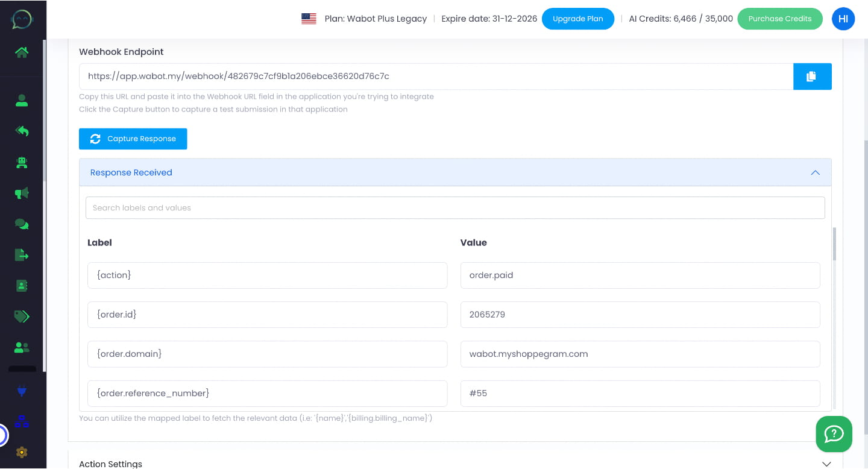Screen dimensions: 868x469
Task: Click the Wabot chat logo at top left
Action: (x=21, y=19)
